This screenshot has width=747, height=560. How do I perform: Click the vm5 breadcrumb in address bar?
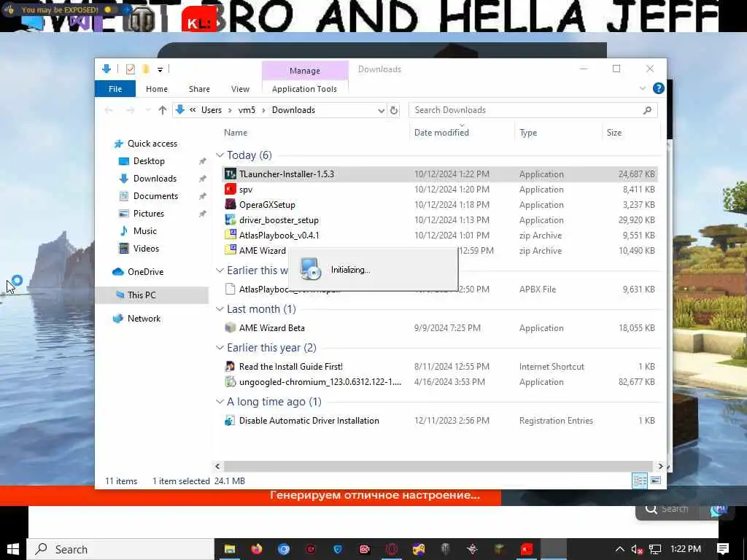247,110
